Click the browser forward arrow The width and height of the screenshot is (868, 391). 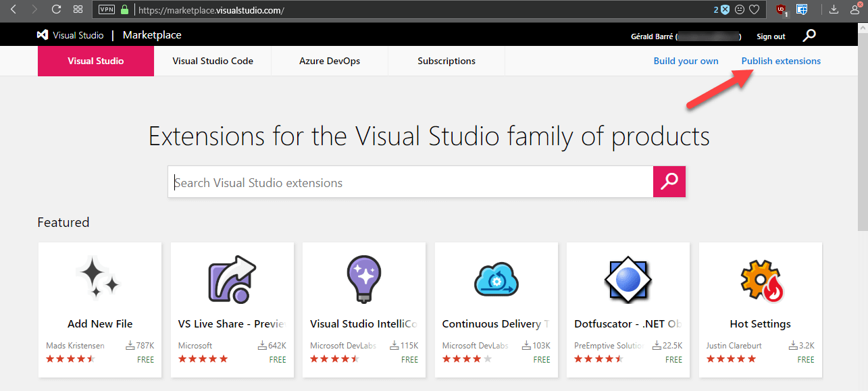pos(34,9)
